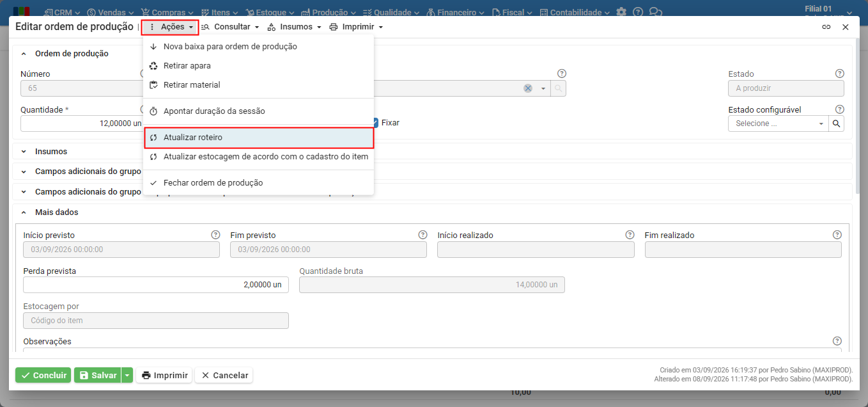Clear the item field with X icon
The height and width of the screenshot is (407, 868).
pyautogui.click(x=528, y=88)
